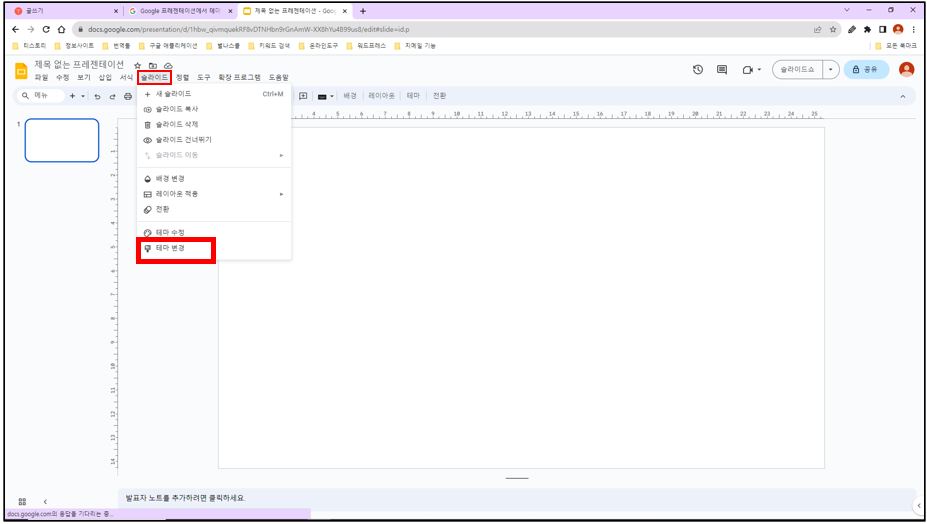This screenshot has height=524, width=927.
Task: Start the 슬라이드쇼 button
Action: (798, 70)
